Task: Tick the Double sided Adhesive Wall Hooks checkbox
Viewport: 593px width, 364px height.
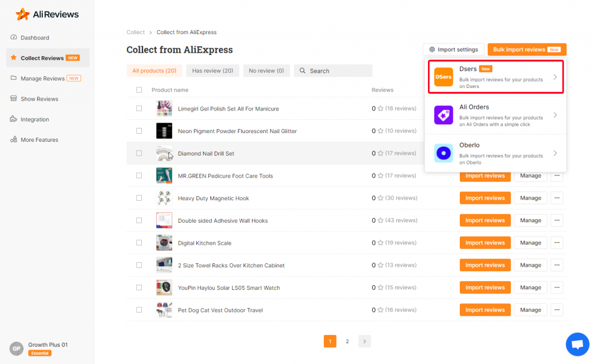Action: tap(139, 220)
